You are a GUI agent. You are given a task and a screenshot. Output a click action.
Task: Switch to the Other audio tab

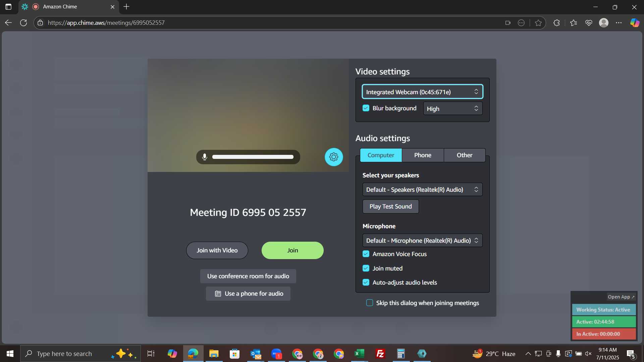(x=465, y=155)
